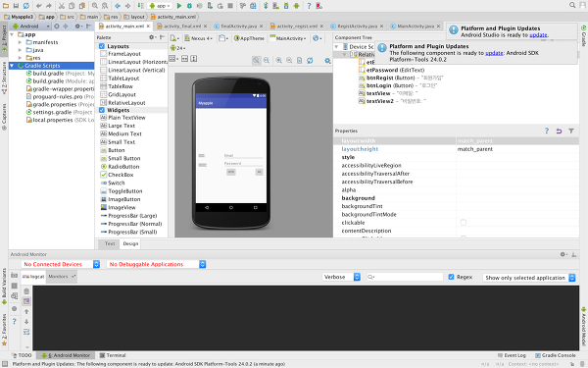Viewport: 588px width, 368px height.
Task: Open the No Debuggable Applications dropdown
Action: pyautogui.click(x=157, y=264)
